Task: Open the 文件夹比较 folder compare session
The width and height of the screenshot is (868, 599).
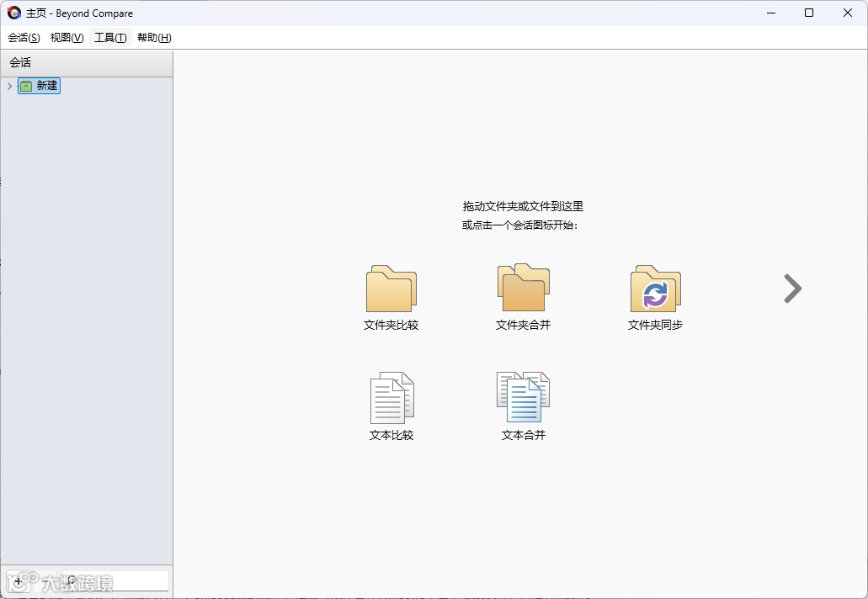Action: click(x=391, y=298)
